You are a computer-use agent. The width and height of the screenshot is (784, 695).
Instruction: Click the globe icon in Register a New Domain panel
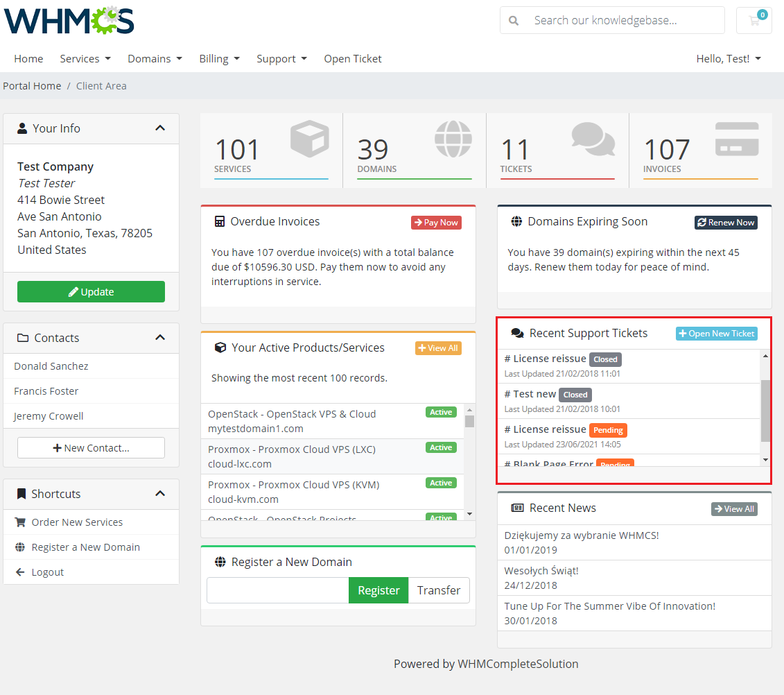point(220,562)
